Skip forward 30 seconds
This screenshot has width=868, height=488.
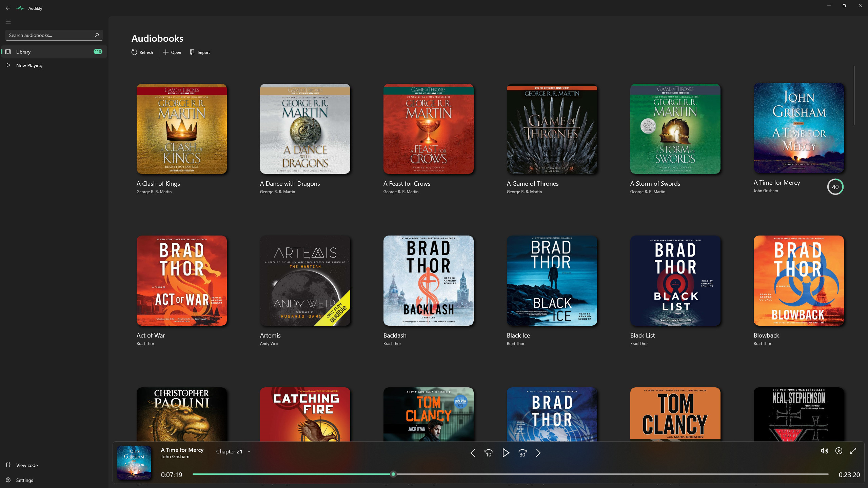tap(522, 453)
